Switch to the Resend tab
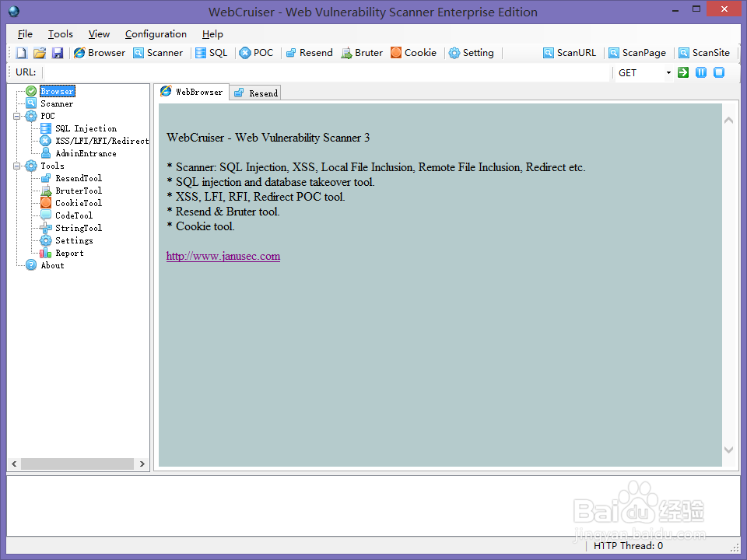Image resolution: width=747 pixels, height=560 pixels. [255, 93]
